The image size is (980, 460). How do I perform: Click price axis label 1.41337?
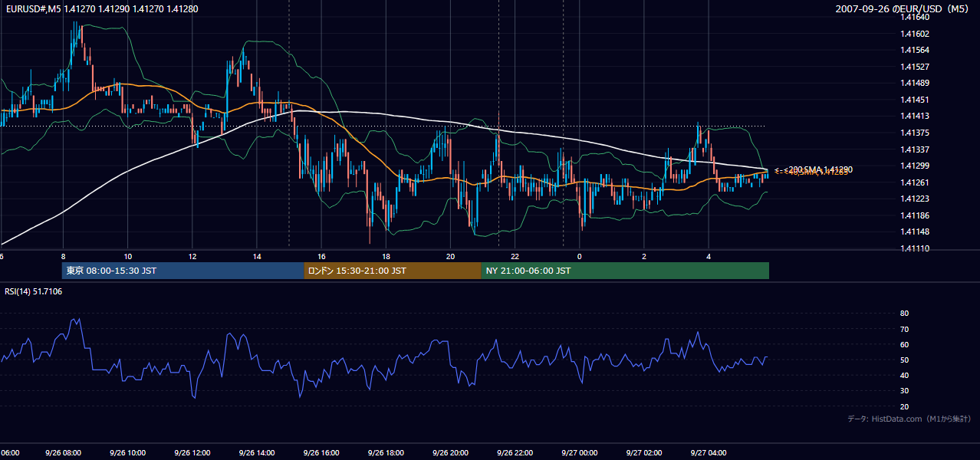tap(916, 149)
